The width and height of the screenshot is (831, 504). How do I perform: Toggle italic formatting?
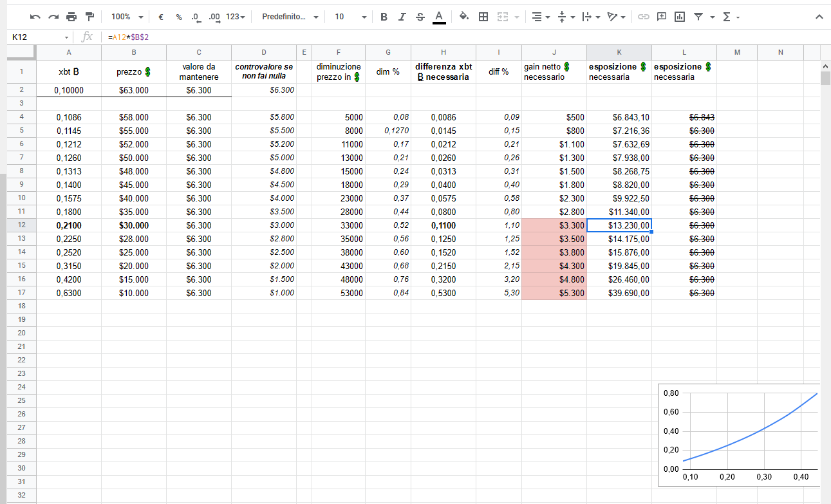point(402,17)
